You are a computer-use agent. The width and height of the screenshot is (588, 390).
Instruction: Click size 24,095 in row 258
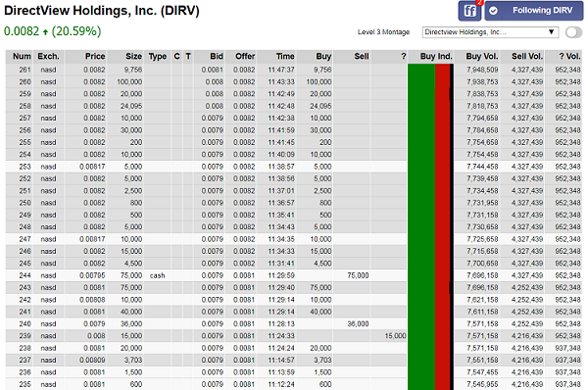(x=131, y=106)
